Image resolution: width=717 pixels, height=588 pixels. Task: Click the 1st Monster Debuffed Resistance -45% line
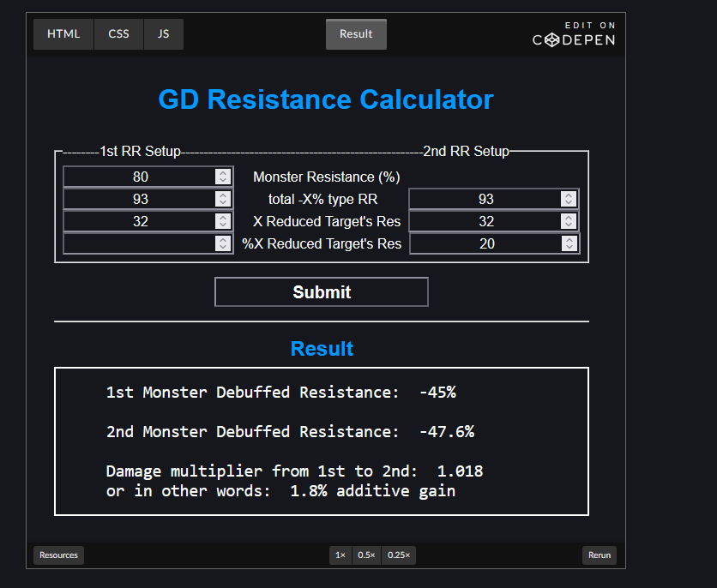[x=280, y=392]
